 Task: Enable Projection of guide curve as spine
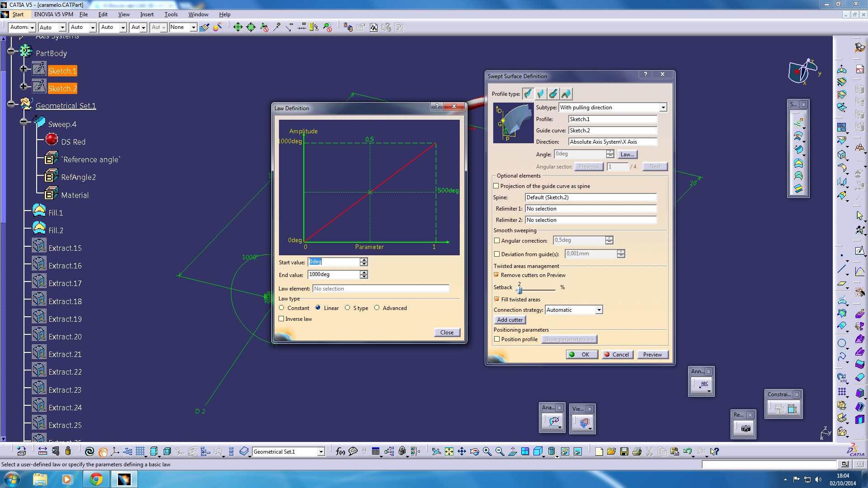496,185
